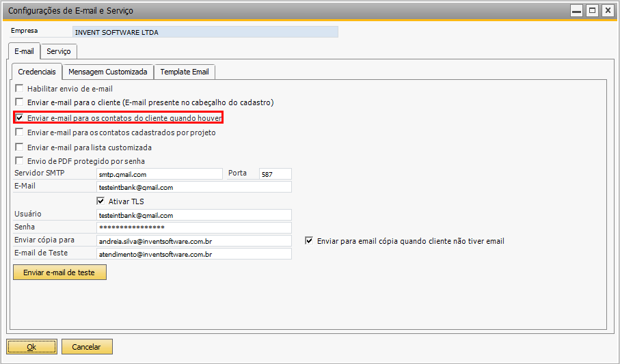
Task: Enable the Habilitar envio de e-mail checkbox
Action: 19,88
